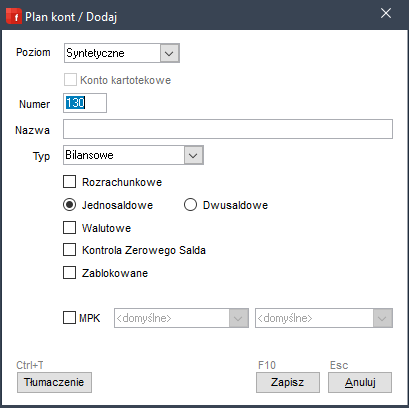415x409 pixels.
Task: Select the Jednosaldowe radio button
Action: click(x=70, y=205)
